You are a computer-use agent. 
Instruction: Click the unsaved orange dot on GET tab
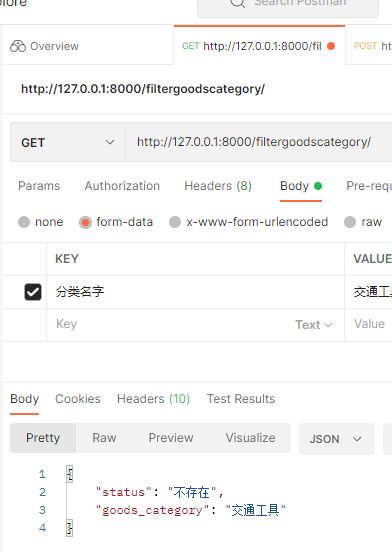331,46
